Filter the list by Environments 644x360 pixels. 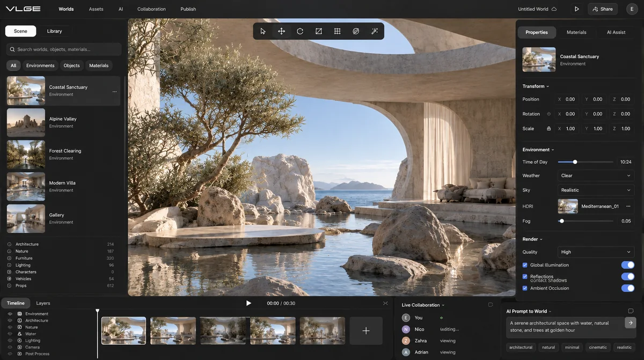point(40,65)
